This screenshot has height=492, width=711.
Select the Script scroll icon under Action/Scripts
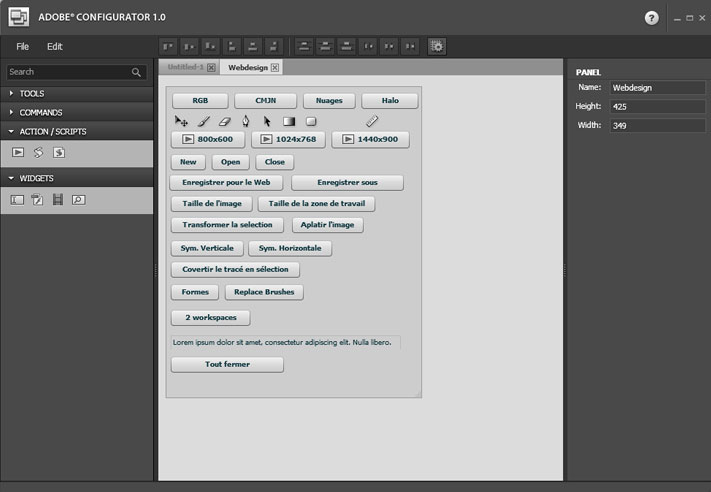39,152
